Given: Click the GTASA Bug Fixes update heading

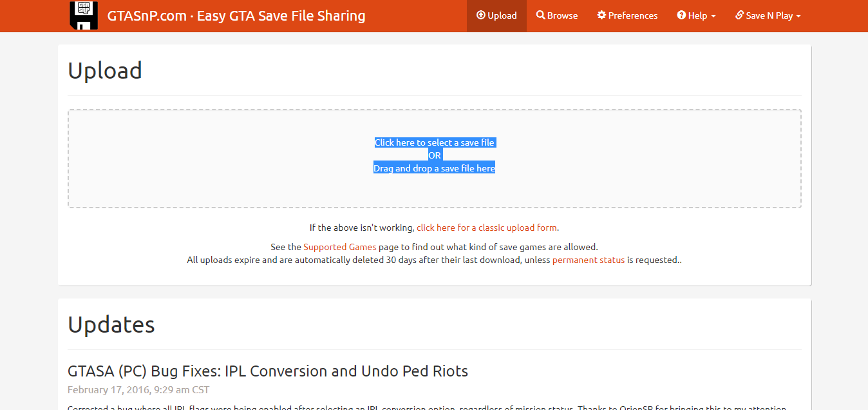Looking at the screenshot, I should point(268,371).
